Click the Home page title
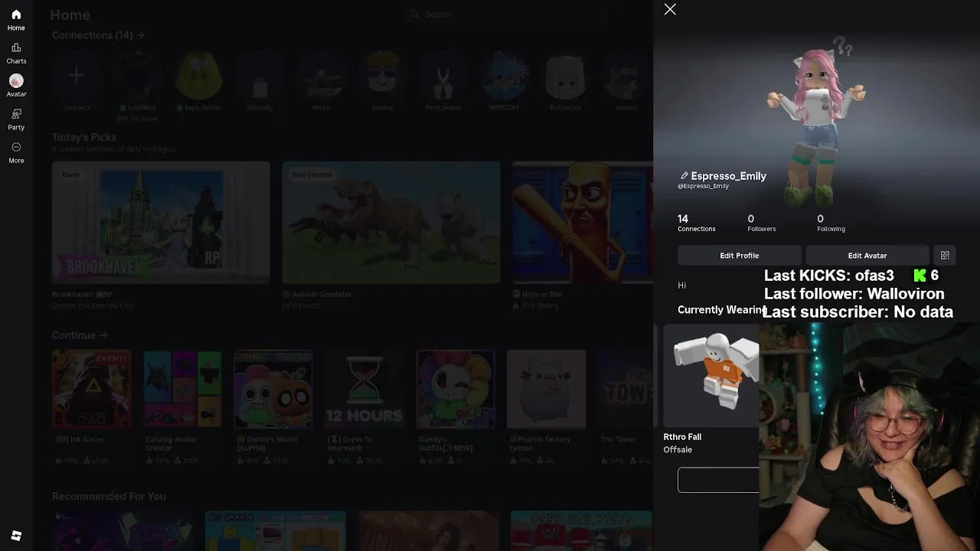The image size is (980, 551). pos(70,15)
